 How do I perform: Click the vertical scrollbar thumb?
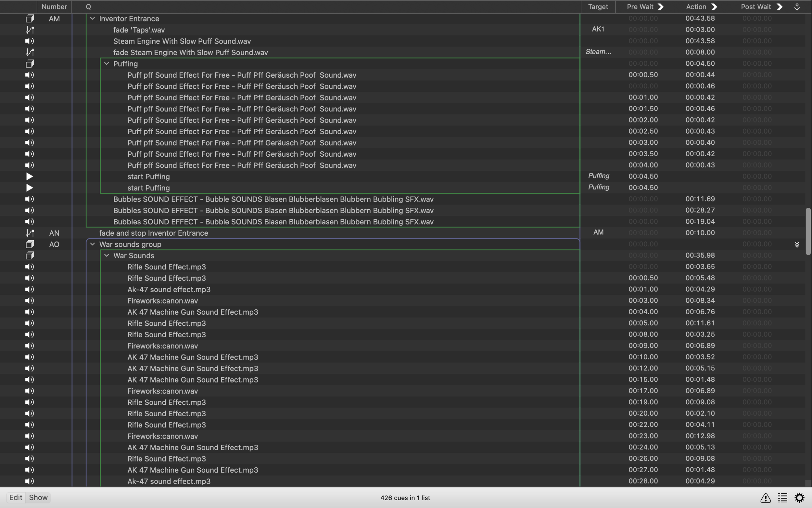coord(808,231)
